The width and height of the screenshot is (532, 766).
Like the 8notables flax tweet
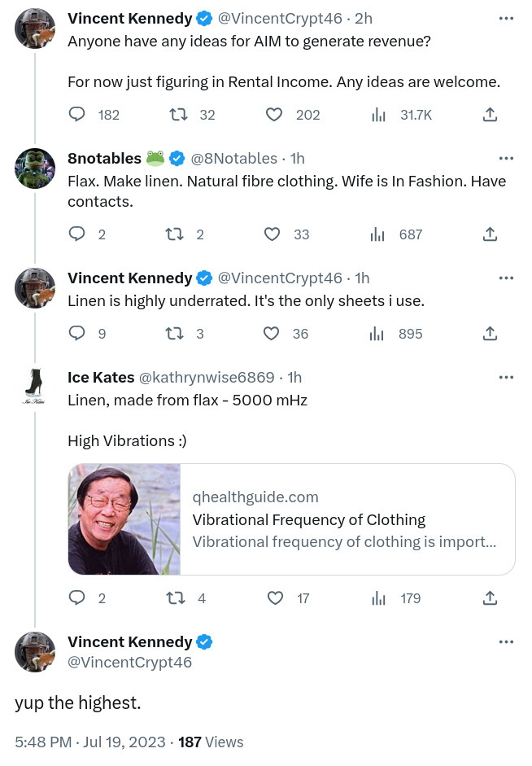point(273,234)
